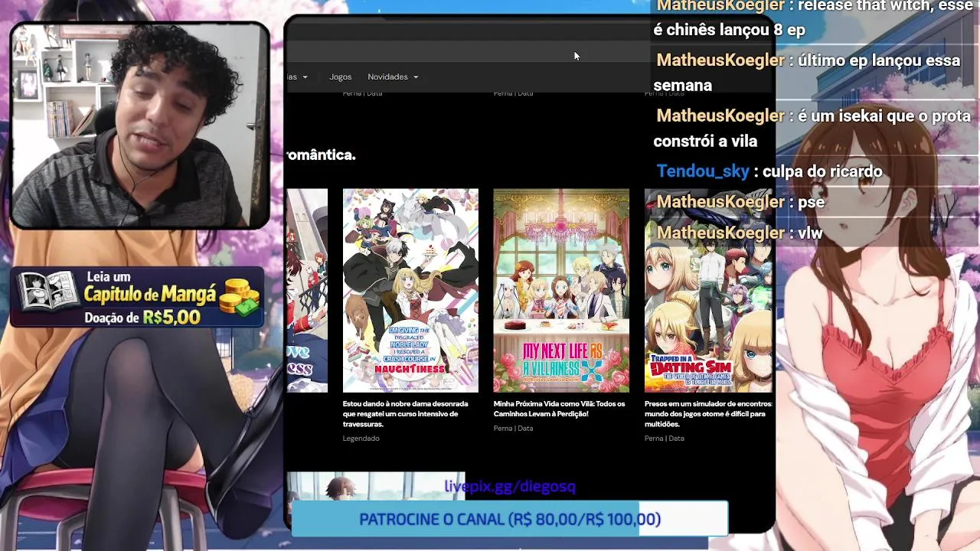Click the streamer webcam feed

click(x=139, y=126)
